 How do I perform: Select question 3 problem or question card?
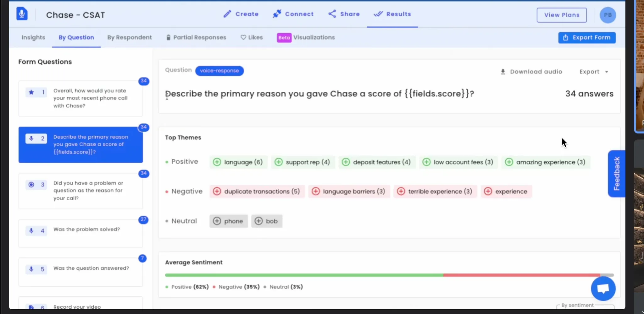coord(80,191)
